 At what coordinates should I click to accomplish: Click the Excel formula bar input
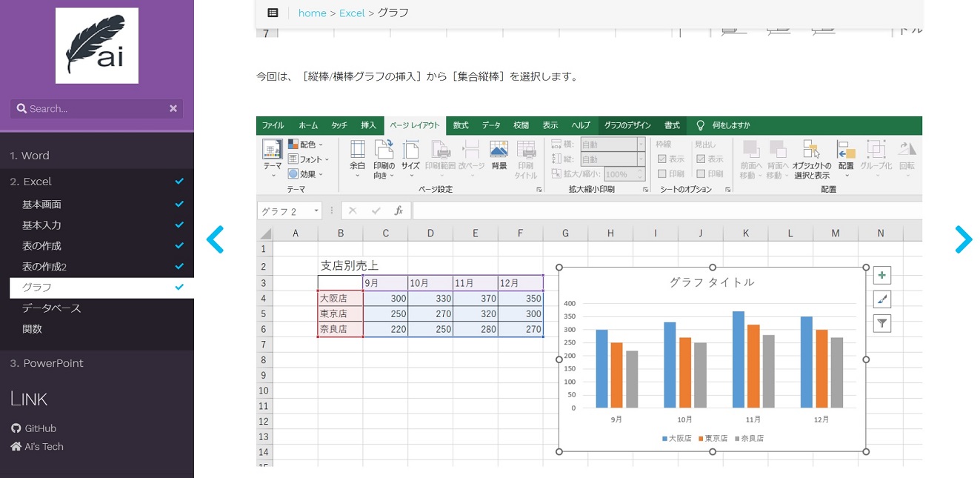pyautogui.click(x=667, y=210)
